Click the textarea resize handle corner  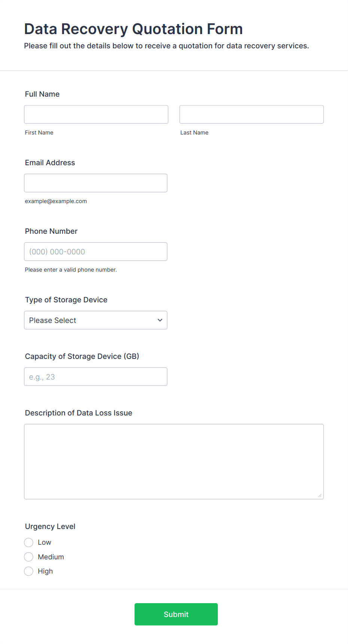click(320, 495)
